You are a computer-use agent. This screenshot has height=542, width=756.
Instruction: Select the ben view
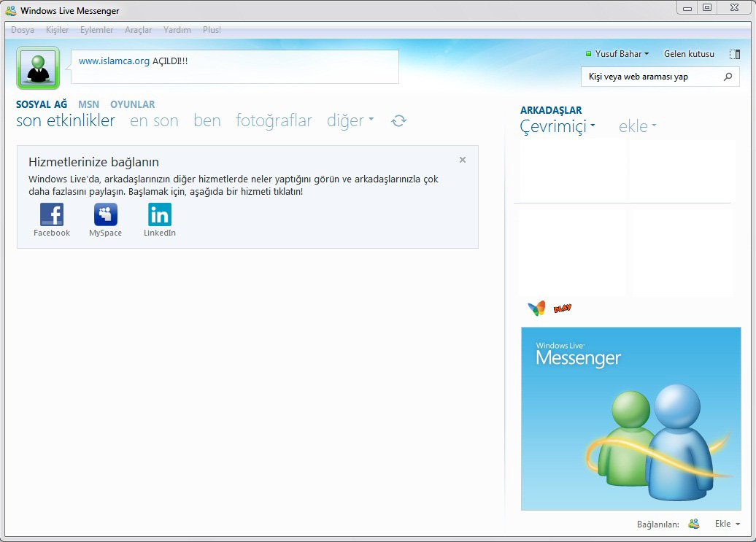[207, 120]
